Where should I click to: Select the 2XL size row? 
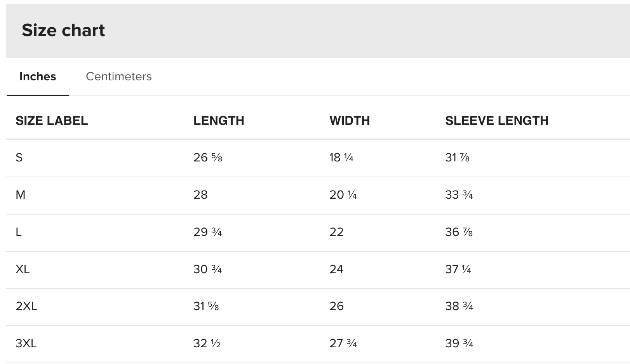(x=26, y=306)
